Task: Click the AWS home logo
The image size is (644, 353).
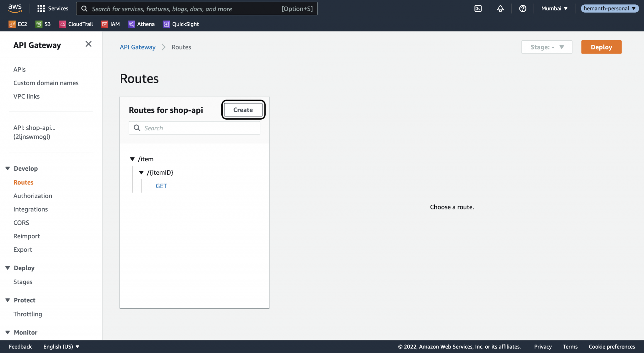Action: pyautogui.click(x=14, y=9)
